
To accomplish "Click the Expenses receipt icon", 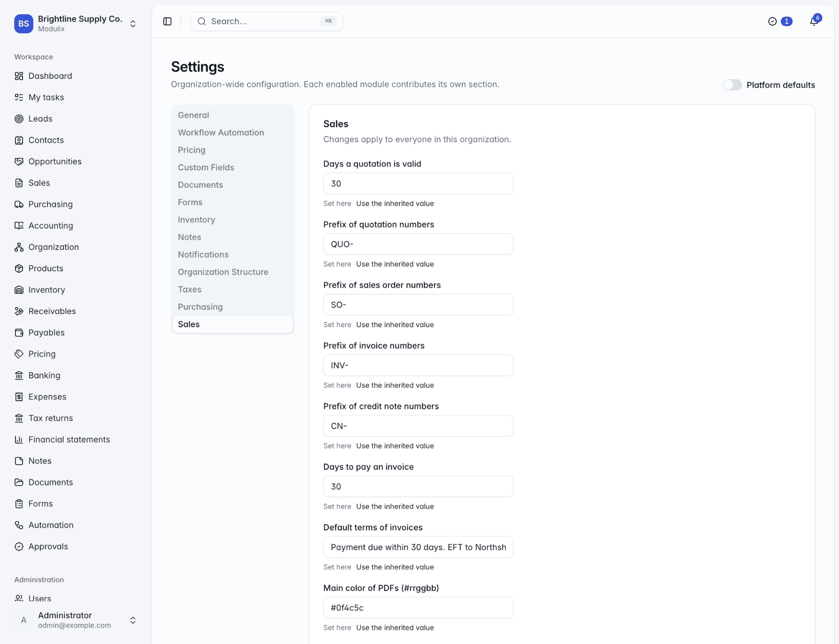I will click(19, 397).
